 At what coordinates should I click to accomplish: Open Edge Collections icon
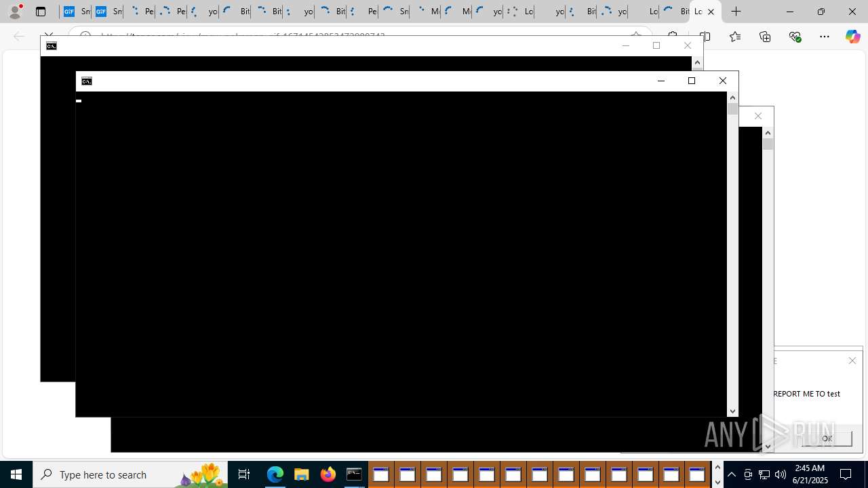pyautogui.click(x=765, y=37)
